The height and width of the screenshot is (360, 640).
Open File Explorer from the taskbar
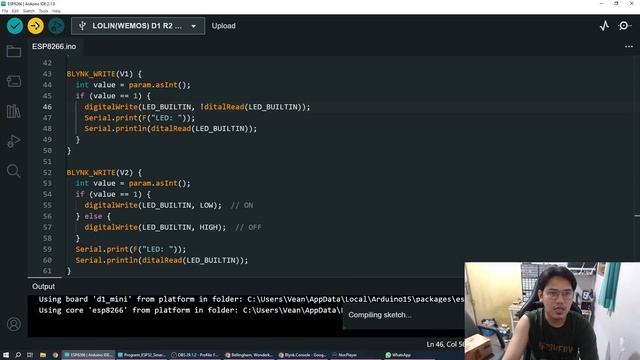coord(42,355)
